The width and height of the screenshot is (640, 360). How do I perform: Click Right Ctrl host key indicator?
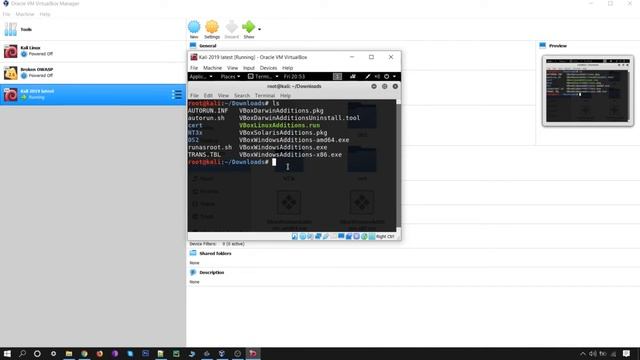tap(385, 237)
